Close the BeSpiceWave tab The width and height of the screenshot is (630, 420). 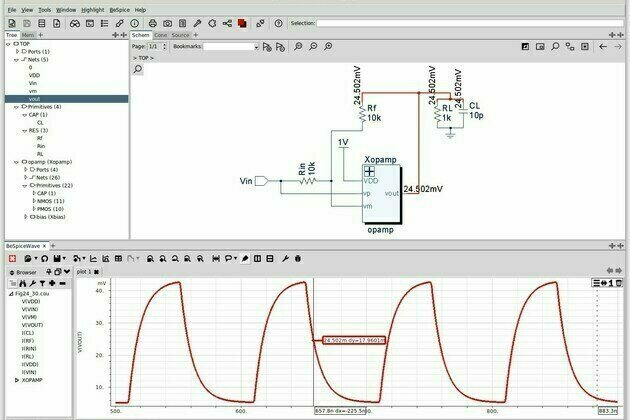[44, 246]
